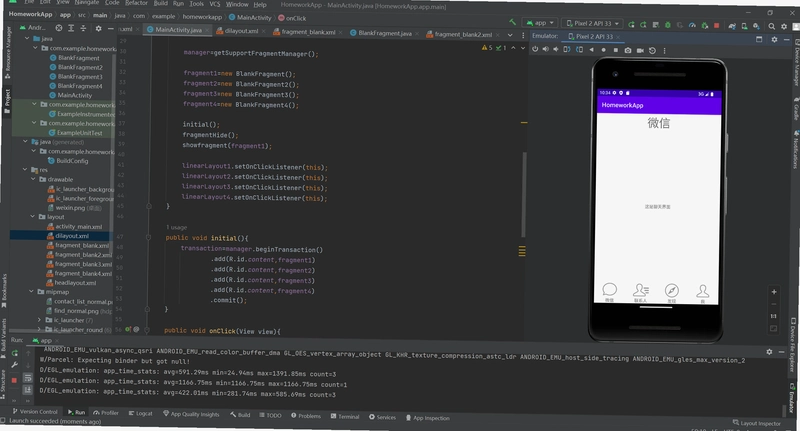The height and width of the screenshot is (431, 800).
Task: Toggle the Project tool window stripe button
Action: [7, 100]
